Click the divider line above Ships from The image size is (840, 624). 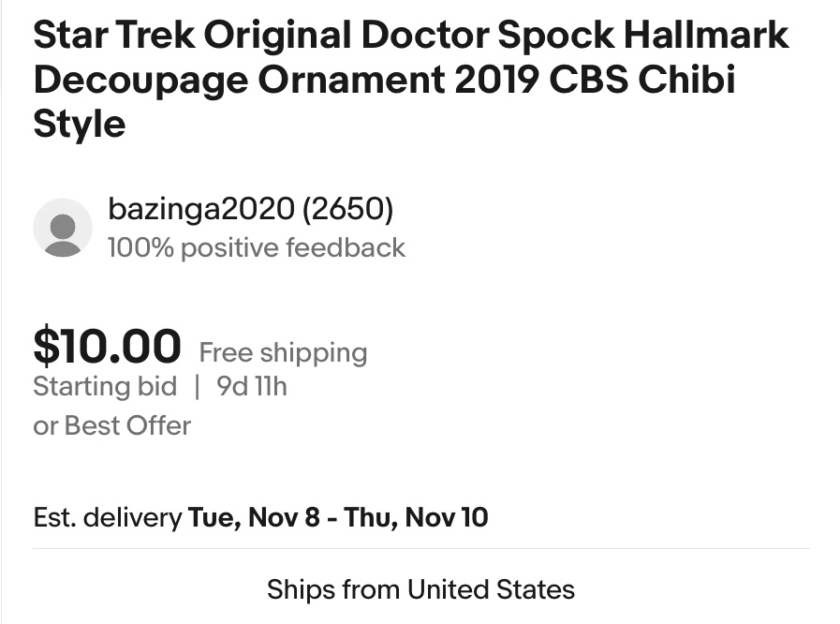pos(420,549)
